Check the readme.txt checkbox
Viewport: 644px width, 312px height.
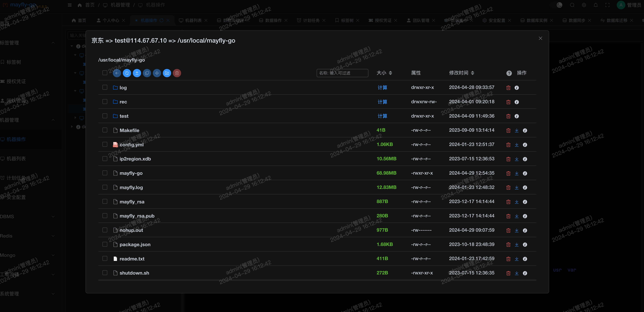click(105, 258)
